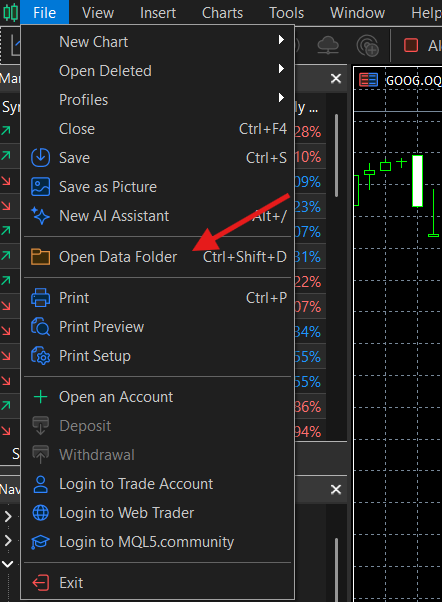Choose Close from File menu
This screenshot has width=442, height=602.
tap(157, 129)
